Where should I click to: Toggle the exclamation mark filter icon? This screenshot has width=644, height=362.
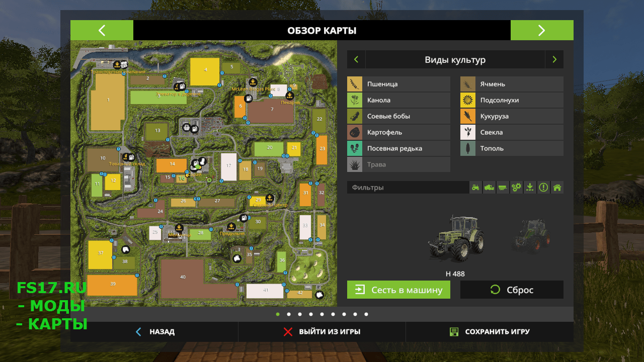(x=543, y=188)
